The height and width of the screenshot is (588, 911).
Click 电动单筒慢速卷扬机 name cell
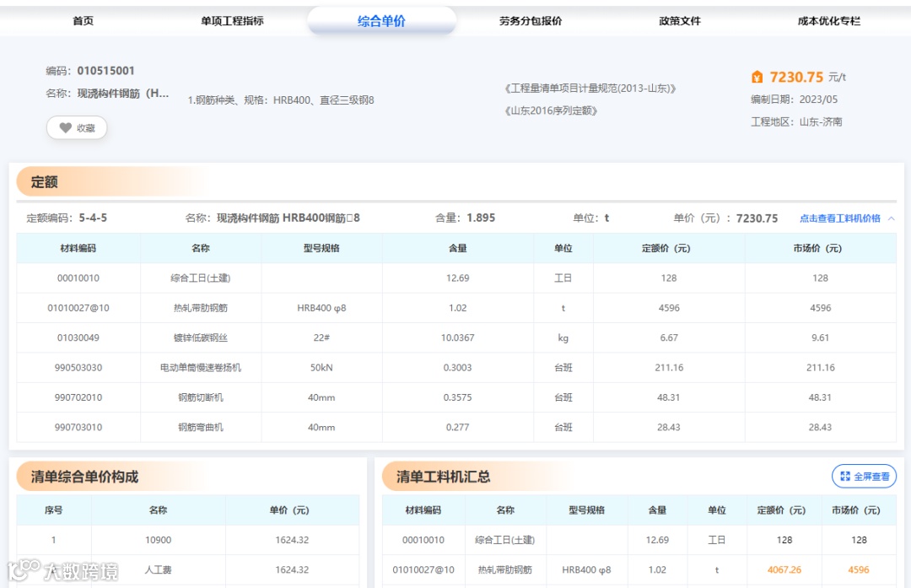[x=201, y=368]
